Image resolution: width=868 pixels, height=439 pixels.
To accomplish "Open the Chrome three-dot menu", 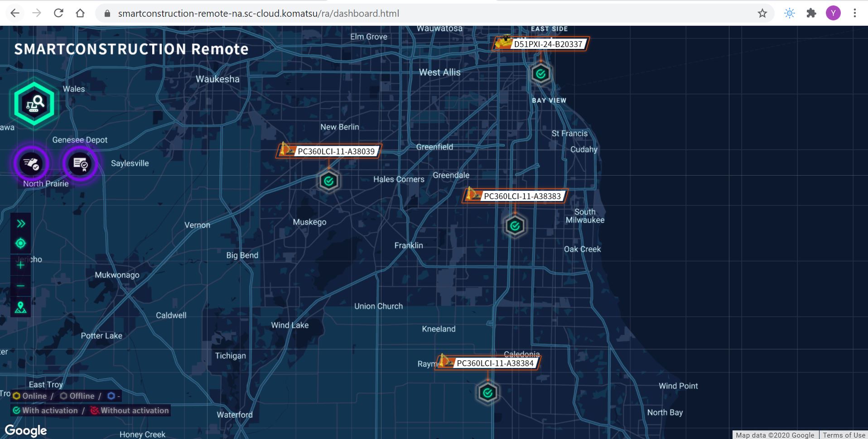I will pos(855,13).
